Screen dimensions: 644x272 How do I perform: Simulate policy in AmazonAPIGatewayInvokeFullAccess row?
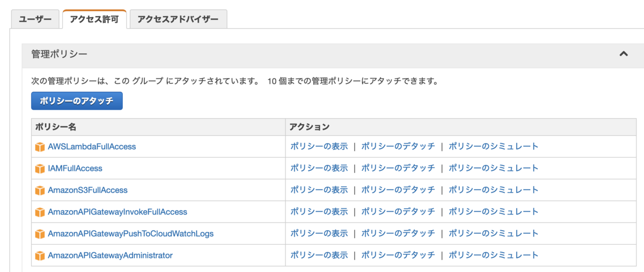[493, 212]
